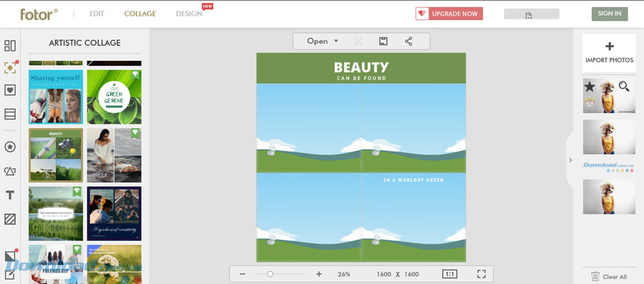Click the 26% zoom value
644x284 pixels.
point(343,274)
